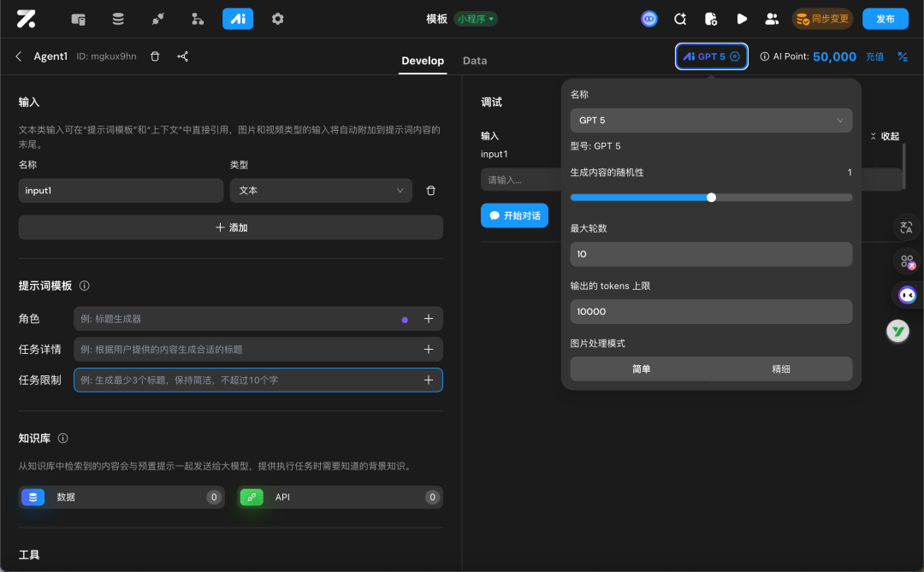This screenshot has width=924, height=572.
Task: Open the API knowledge source button
Action: pos(340,497)
